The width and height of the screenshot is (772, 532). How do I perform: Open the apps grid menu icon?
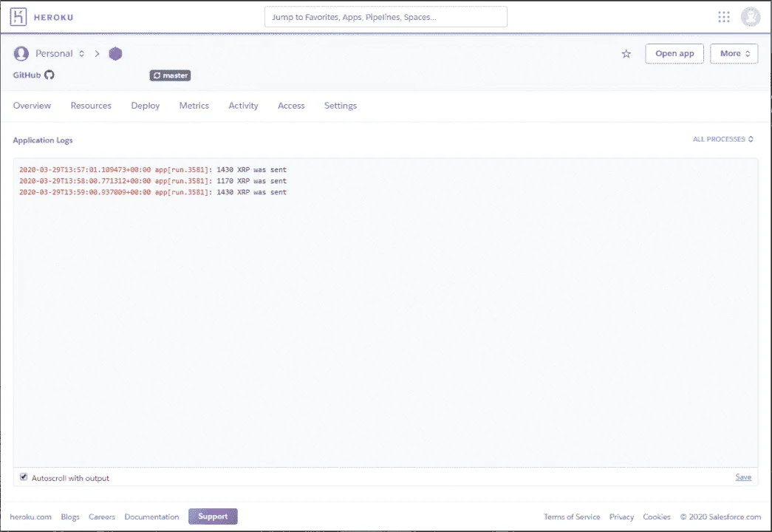tap(724, 17)
